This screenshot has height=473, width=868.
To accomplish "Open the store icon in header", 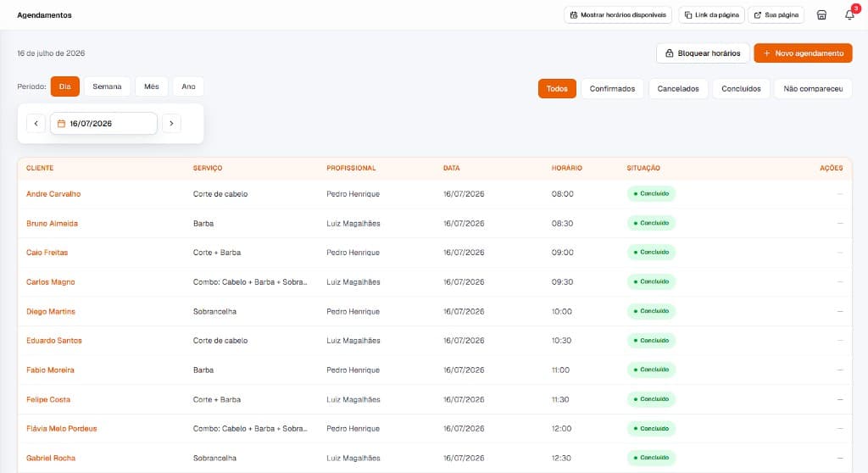I will pos(821,15).
